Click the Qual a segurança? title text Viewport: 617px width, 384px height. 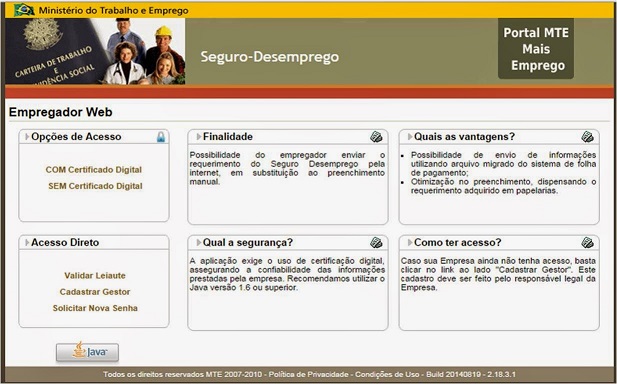tap(248, 242)
